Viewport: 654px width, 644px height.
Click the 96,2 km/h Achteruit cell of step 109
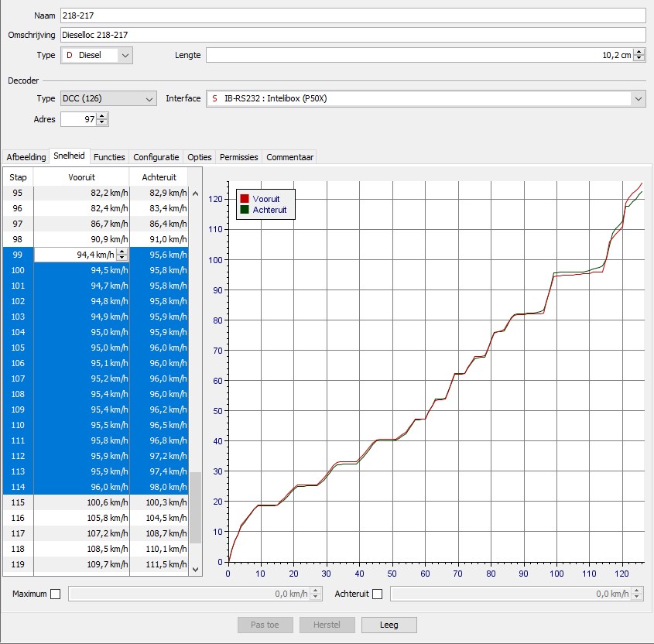pyautogui.click(x=159, y=409)
